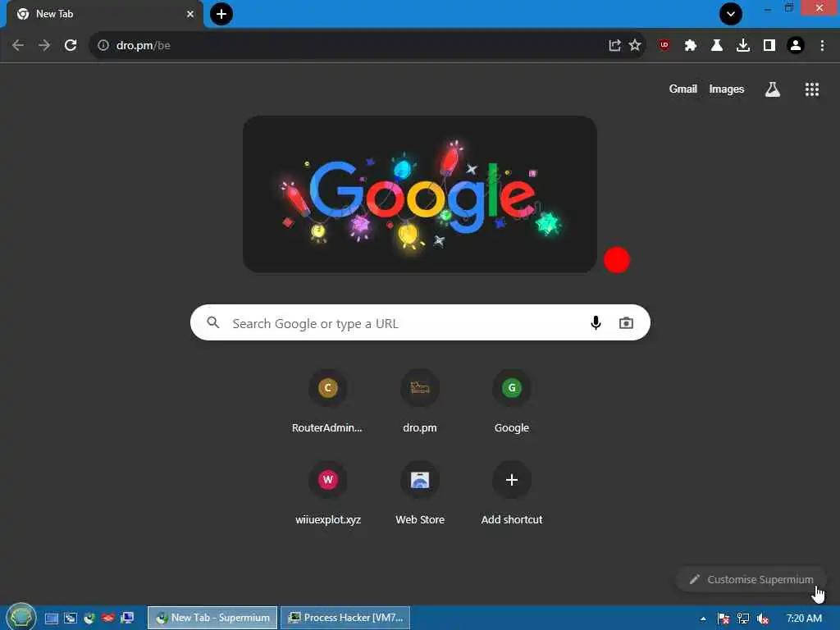Open Search Labs flask icon on page
This screenshot has width=840, height=630.
773,89
